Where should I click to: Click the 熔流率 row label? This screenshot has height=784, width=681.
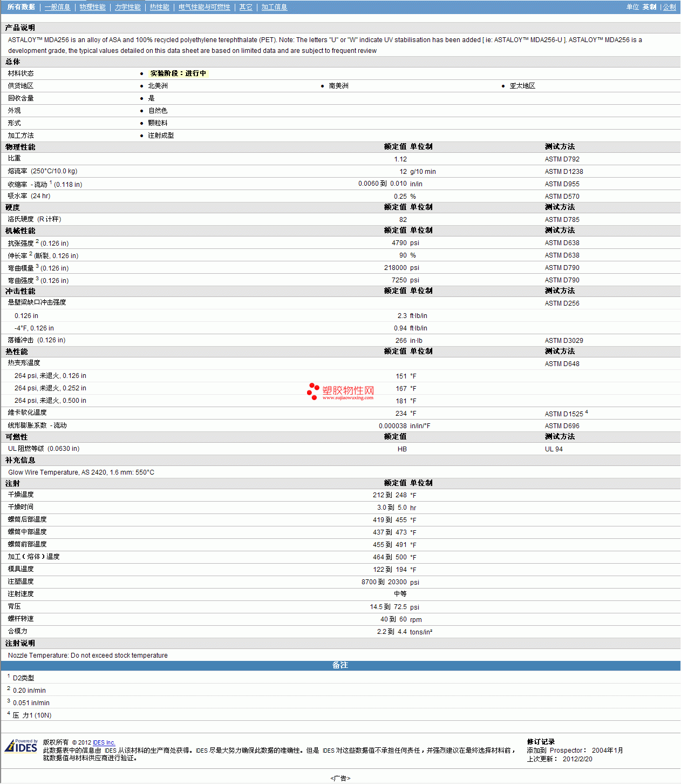pyautogui.click(x=43, y=171)
